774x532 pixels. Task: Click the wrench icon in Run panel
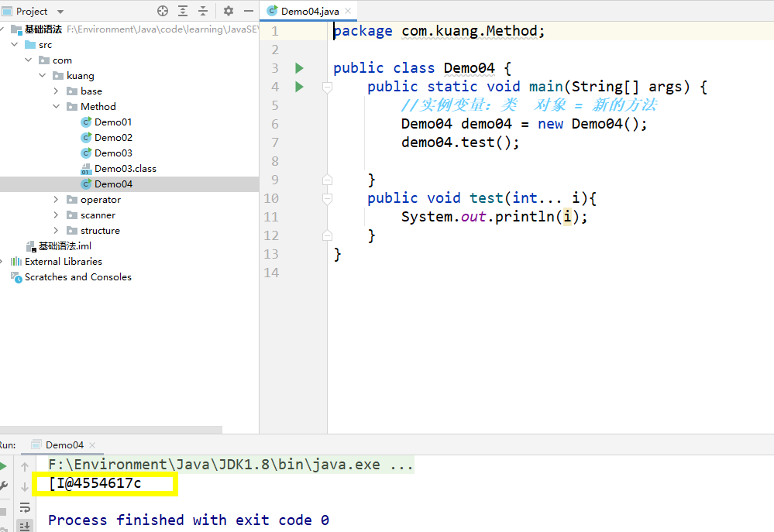click(3, 486)
